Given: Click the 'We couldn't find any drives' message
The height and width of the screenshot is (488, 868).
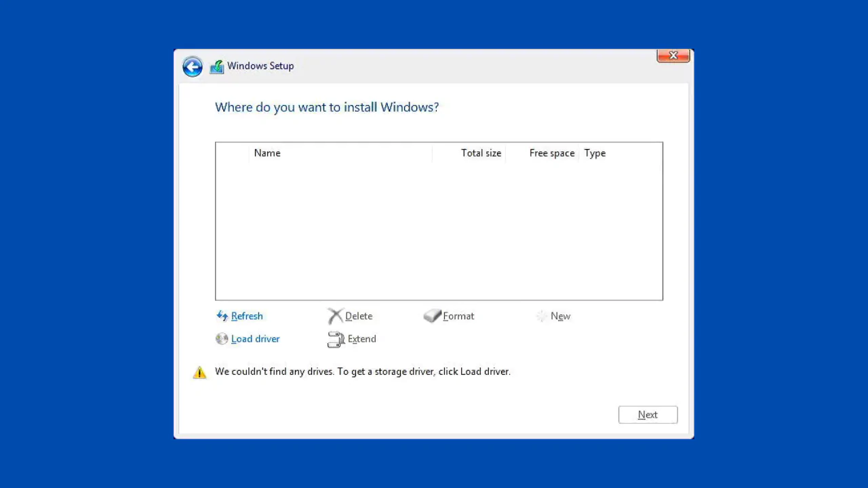Looking at the screenshot, I should pos(363,371).
